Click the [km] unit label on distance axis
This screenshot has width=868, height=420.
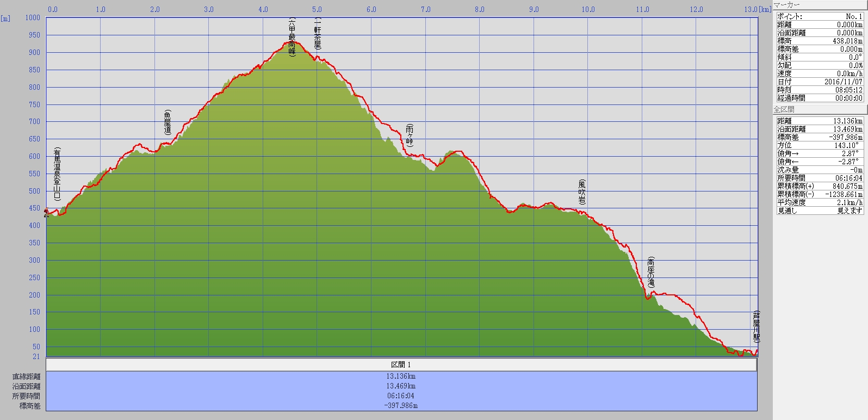pos(765,9)
